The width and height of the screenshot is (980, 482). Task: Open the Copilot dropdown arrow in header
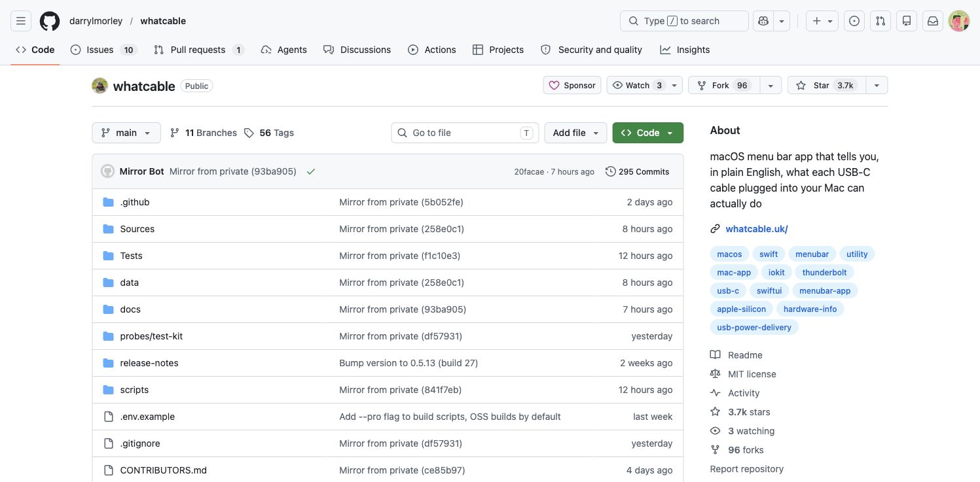pyautogui.click(x=782, y=21)
